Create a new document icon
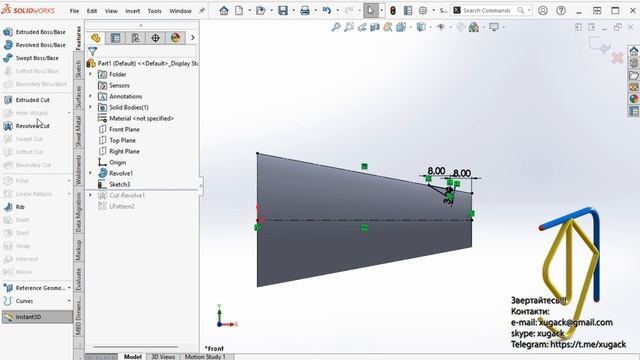Screen dimensions: 640x360 point(239,11)
